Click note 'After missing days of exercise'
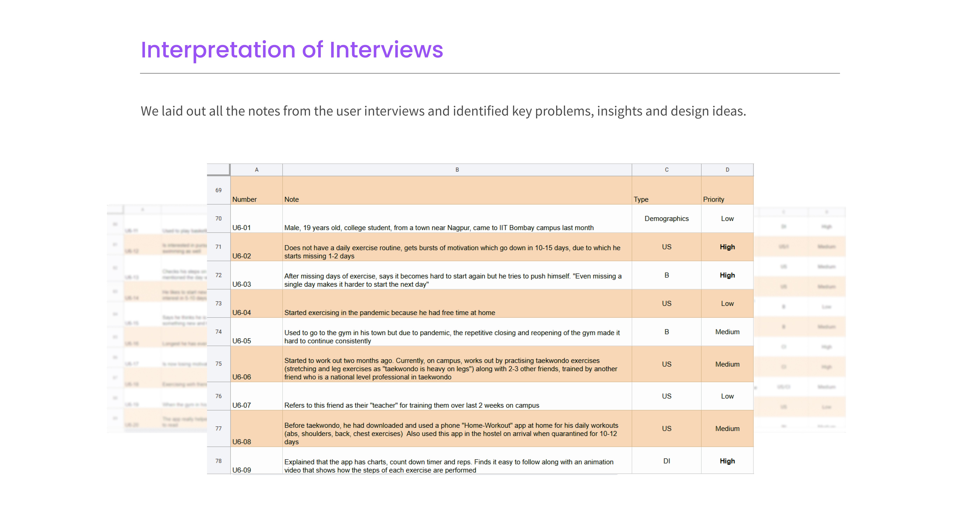Image resolution: width=980 pixels, height=512 pixels. [457, 275]
